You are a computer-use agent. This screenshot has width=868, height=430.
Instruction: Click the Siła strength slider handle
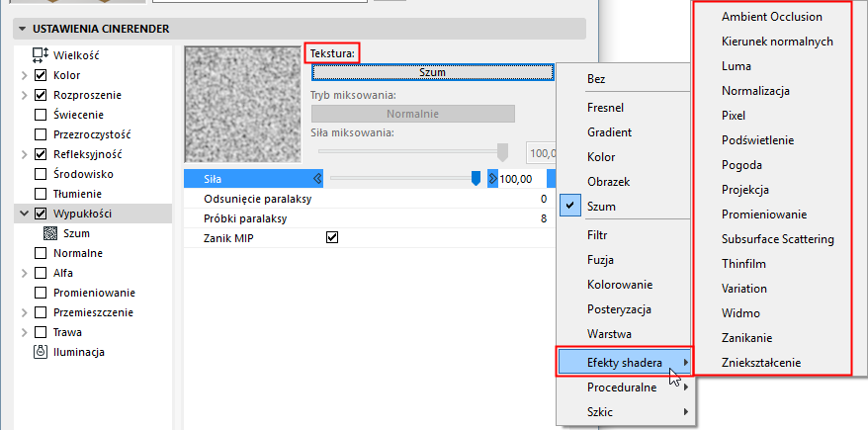(x=475, y=178)
